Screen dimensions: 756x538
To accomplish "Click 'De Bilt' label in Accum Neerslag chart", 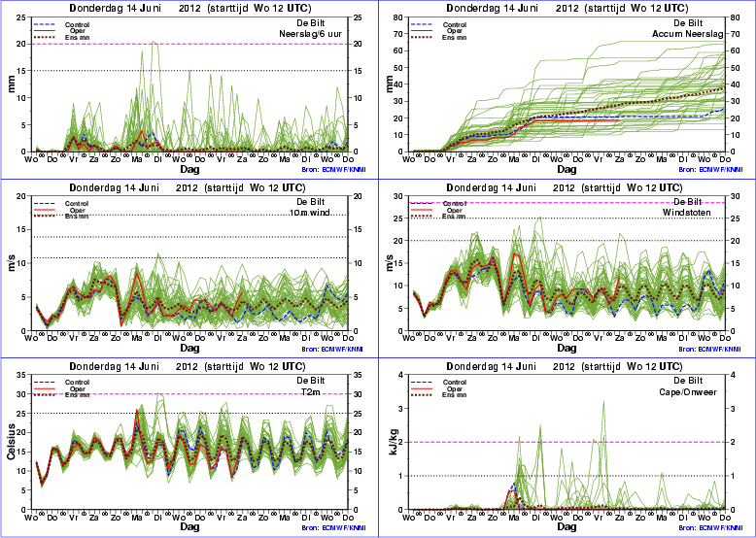I will 688,23.
